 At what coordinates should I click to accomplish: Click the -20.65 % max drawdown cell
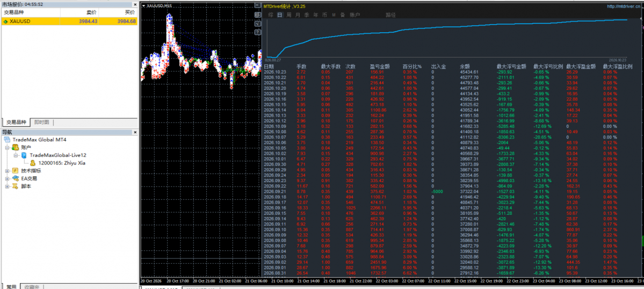point(543,136)
